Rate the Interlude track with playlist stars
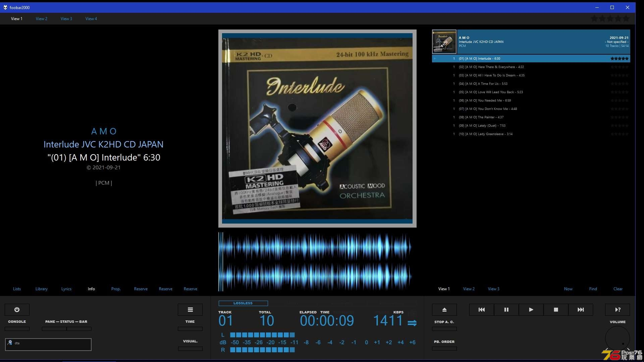This screenshot has width=644, height=362. pos(620,59)
